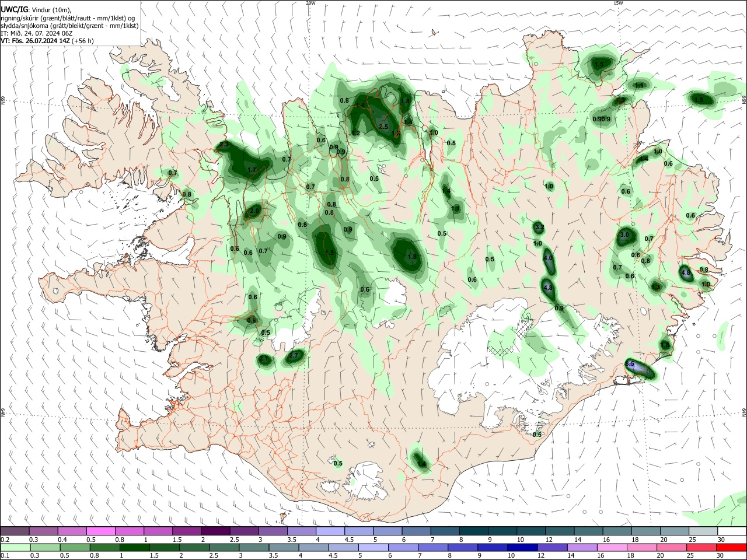This screenshot has height=560, width=747.
Task: Click the '1.7' precipitation value on the map
Action: (252, 170)
